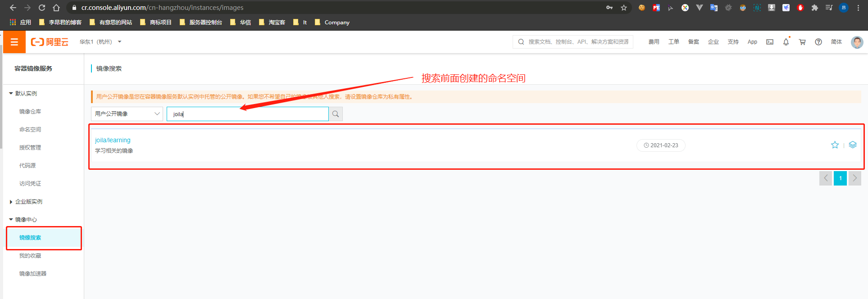Star the joila/learning image
Screen dimensions: 868x299
click(835, 145)
